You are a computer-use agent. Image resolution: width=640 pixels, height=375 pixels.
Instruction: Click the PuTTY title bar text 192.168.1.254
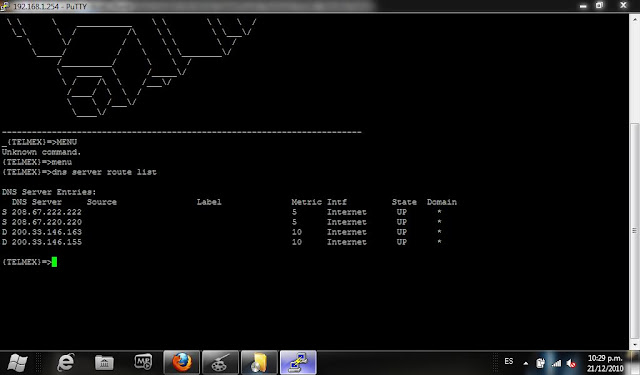coord(36,7)
